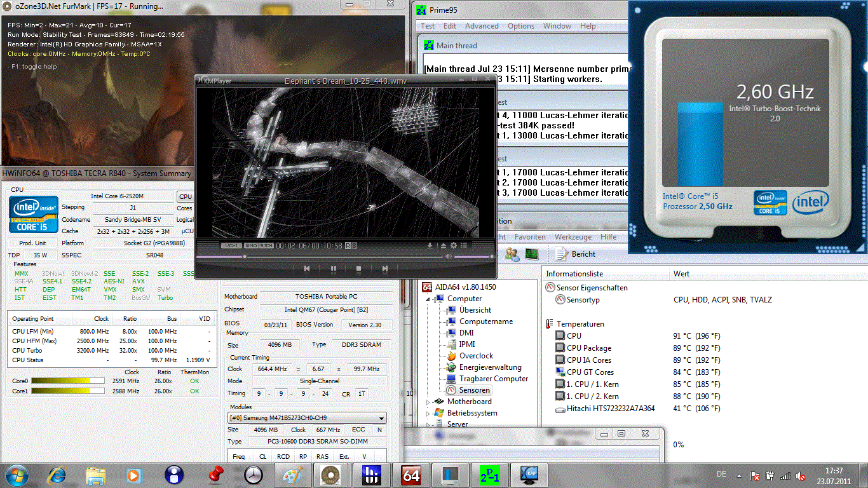Click the clock icon on taskbar
Viewport: 868px width, 488px height.
pyautogui.click(x=254, y=474)
